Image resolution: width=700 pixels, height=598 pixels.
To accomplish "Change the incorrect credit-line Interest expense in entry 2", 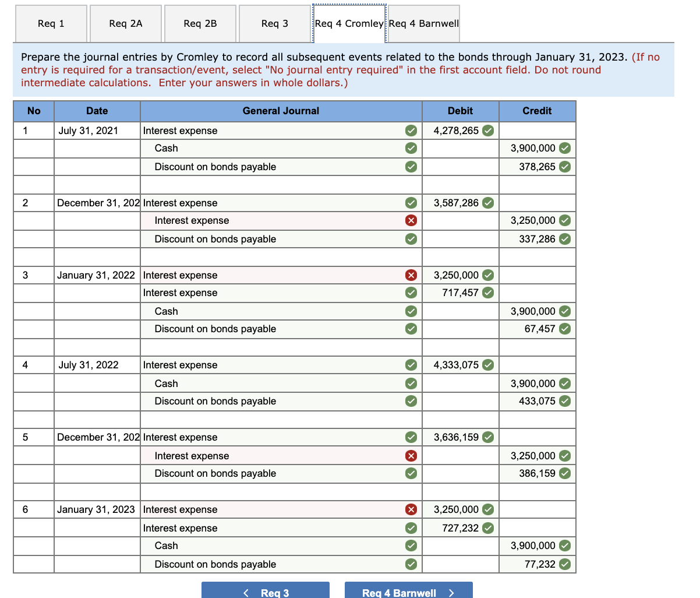I will (x=281, y=220).
